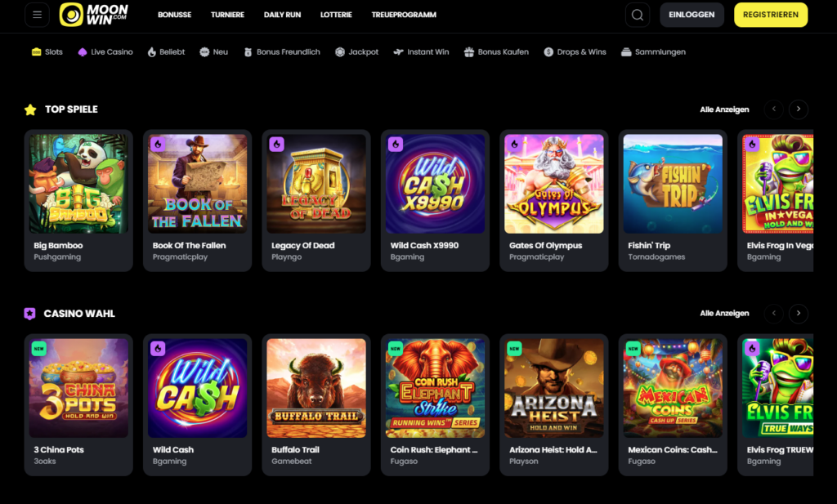This screenshot has height=504, width=837.
Task: Click the left arrow on Casino Wahl carousel
Action: [x=773, y=313]
